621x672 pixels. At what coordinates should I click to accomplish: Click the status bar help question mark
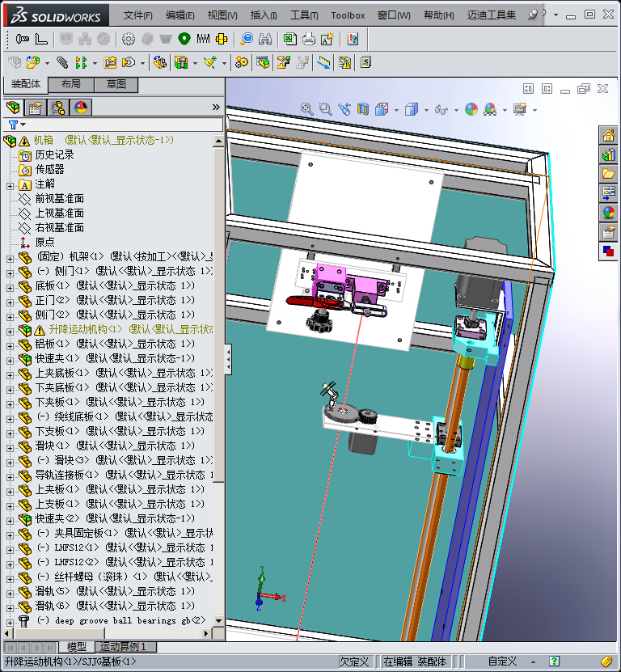(x=554, y=661)
